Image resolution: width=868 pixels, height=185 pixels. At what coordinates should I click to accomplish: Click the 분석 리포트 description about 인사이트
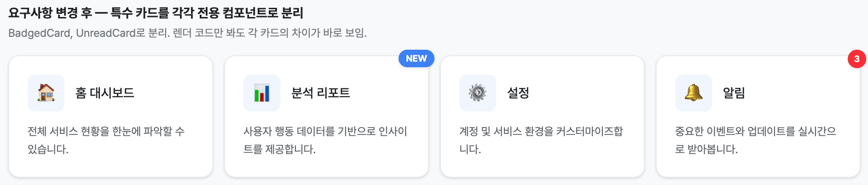point(325,140)
